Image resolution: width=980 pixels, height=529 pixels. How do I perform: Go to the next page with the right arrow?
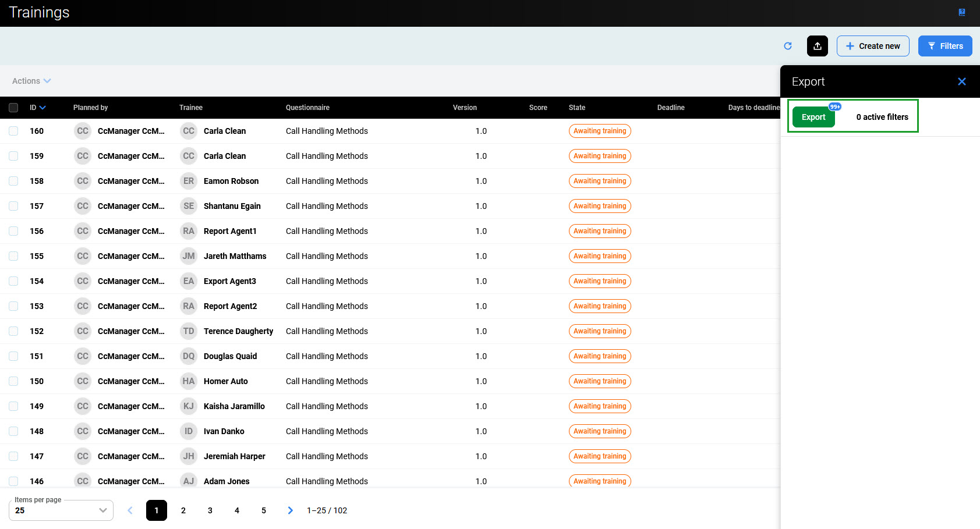click(x=290, y=510)
